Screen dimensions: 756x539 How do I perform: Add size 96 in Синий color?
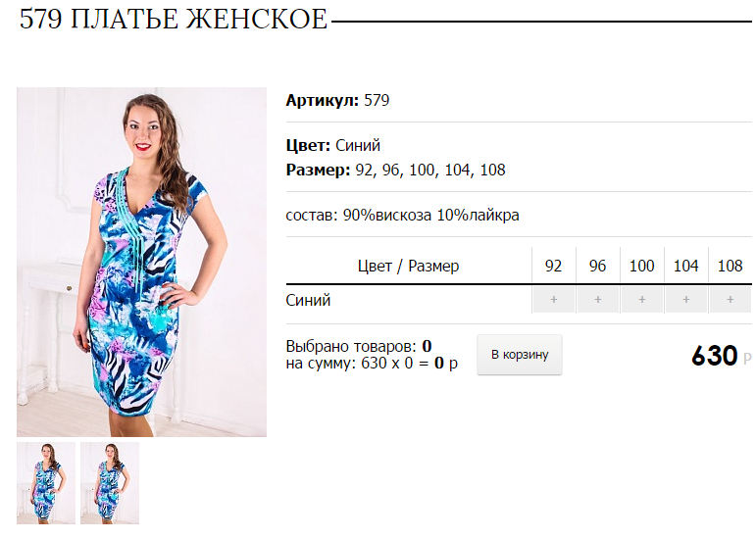coord(598,300)
